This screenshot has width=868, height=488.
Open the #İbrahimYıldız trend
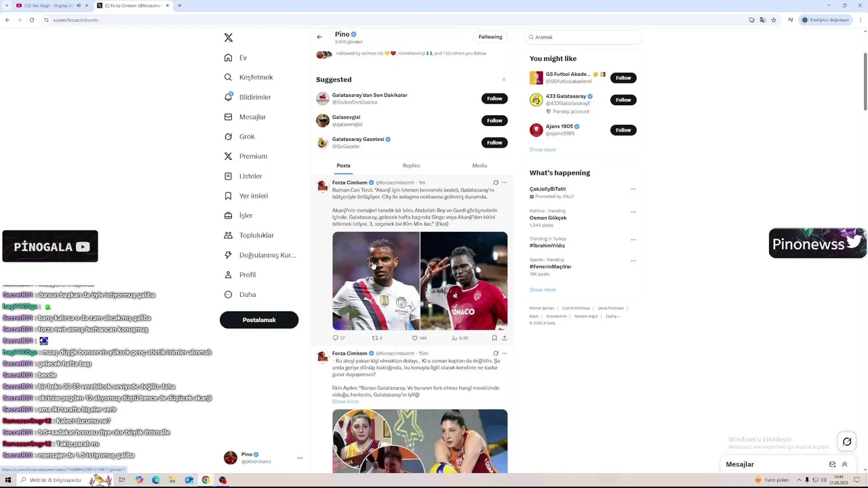coord(547,245)
